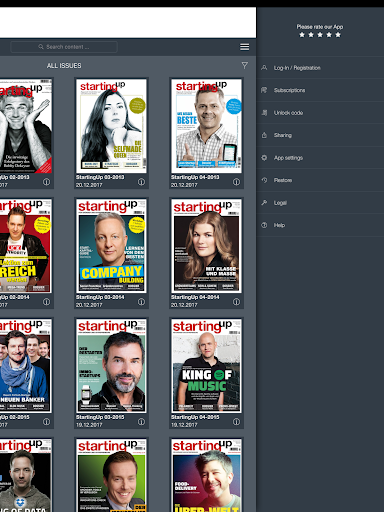The image size is (384, 512).
Task: Show info for StartingUp 04-2014 issue
Action: coord(236,302)
